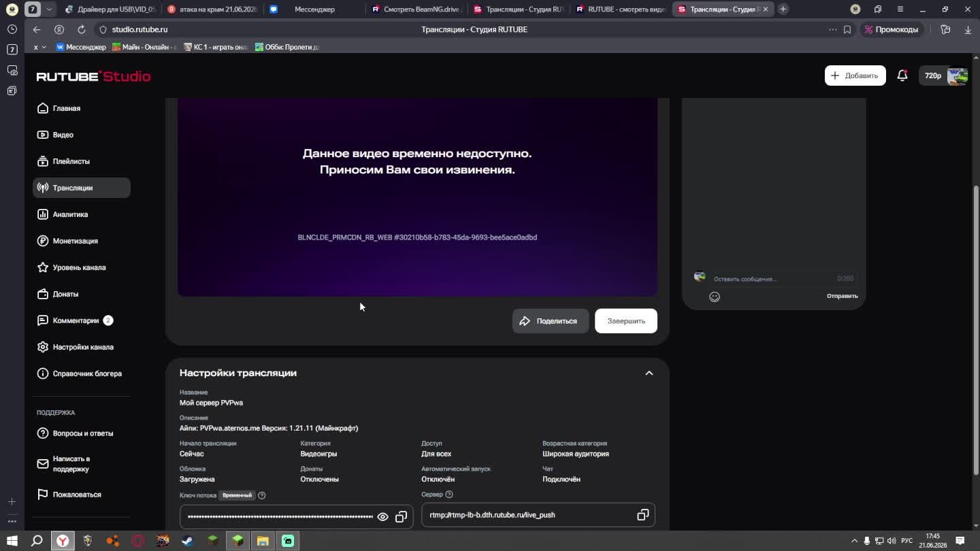Show the stream key with eye icon
The width and height of the screenshot is (980, 551).
[382, 517]
